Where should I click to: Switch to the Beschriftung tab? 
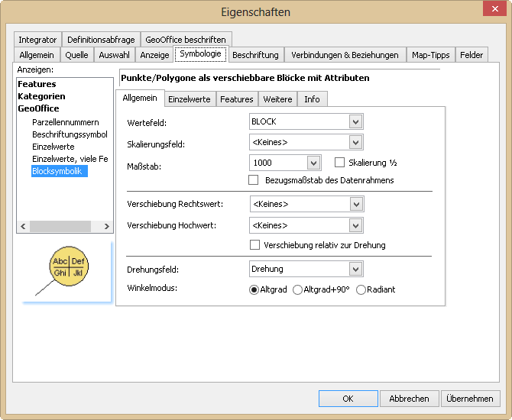click(255, 55)
